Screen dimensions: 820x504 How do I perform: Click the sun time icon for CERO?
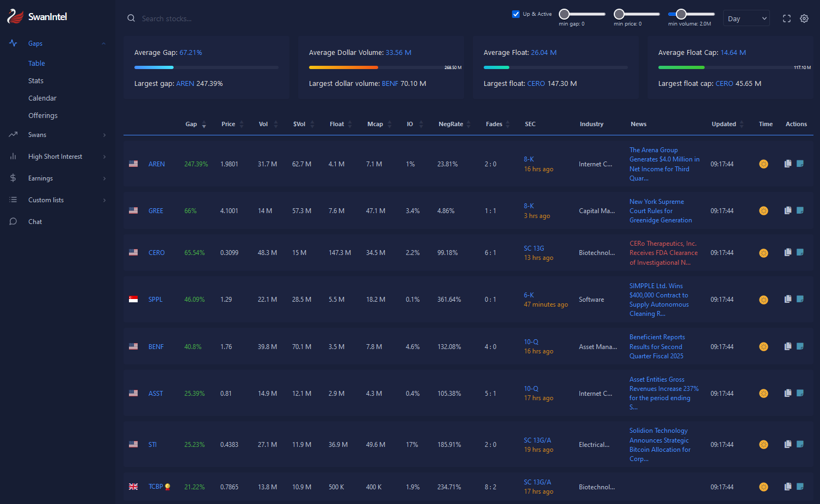tap(763, 253)
